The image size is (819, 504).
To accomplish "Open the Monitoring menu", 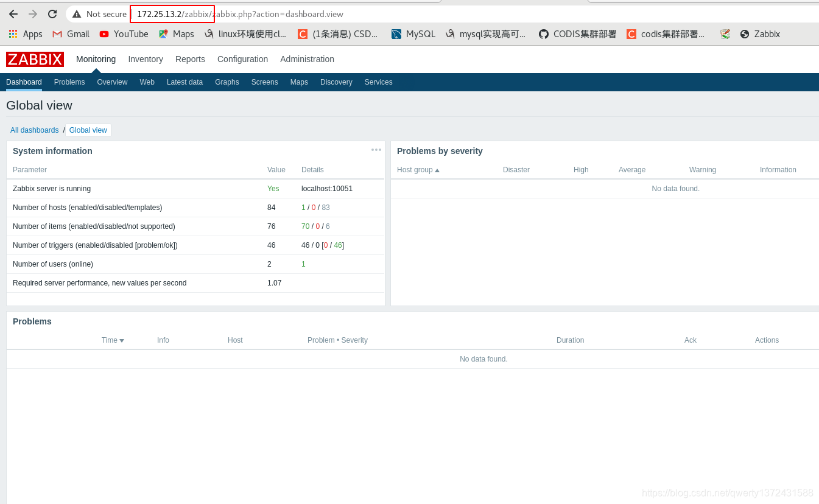I will pos(96,59).
